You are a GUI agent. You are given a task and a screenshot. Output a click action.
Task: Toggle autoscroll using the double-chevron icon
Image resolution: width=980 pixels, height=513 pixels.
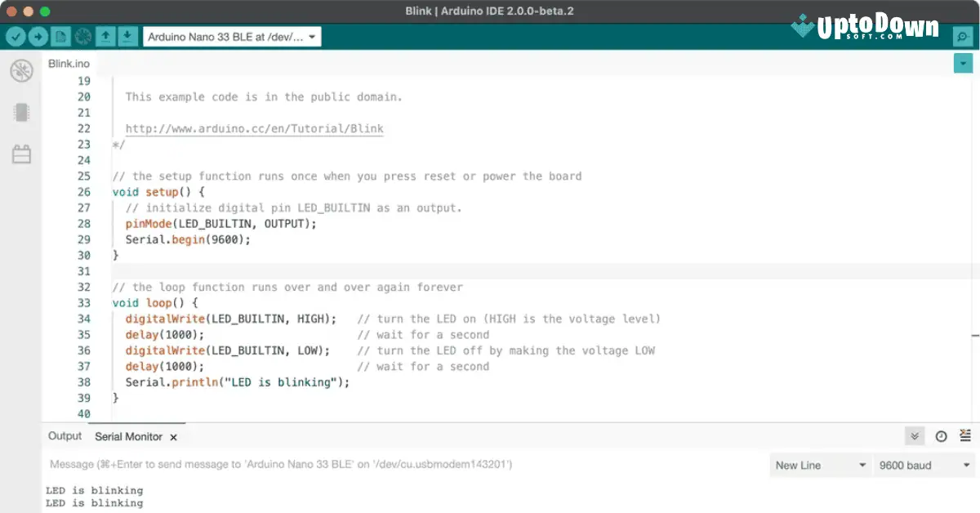914,436
